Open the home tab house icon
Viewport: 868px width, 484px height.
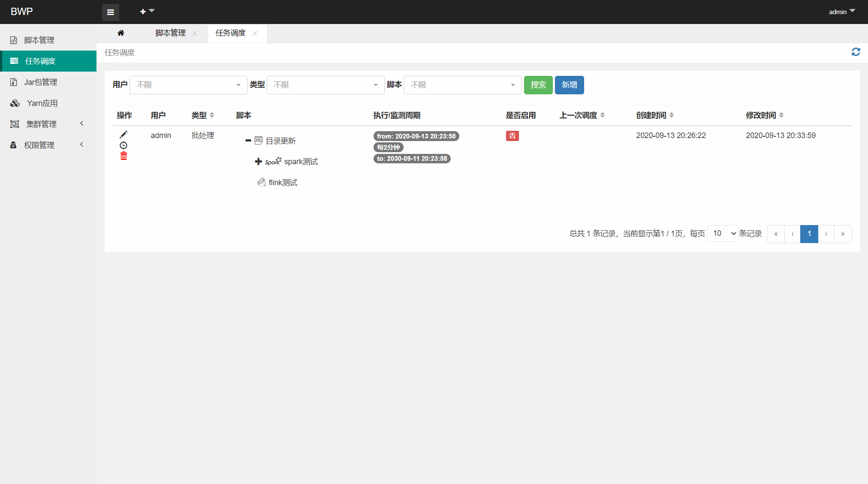121,33
